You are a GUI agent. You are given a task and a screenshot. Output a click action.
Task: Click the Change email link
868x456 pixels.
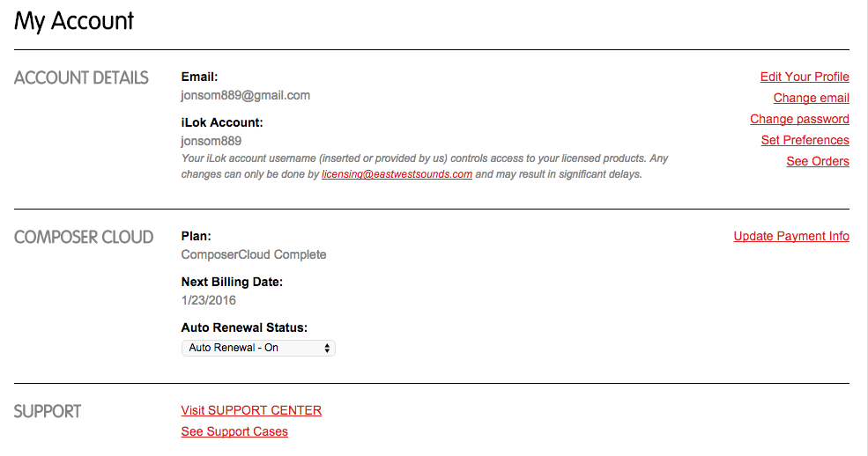(x=811, y=98)
